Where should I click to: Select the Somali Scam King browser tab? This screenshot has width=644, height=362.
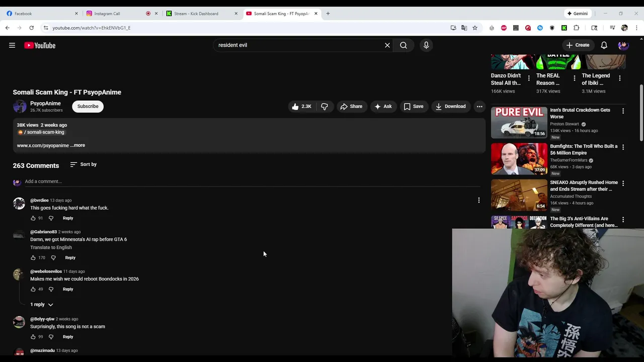282,14
